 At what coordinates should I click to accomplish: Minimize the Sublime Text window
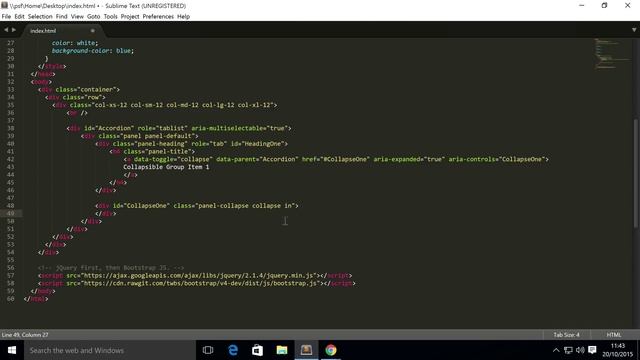point(582,5)
